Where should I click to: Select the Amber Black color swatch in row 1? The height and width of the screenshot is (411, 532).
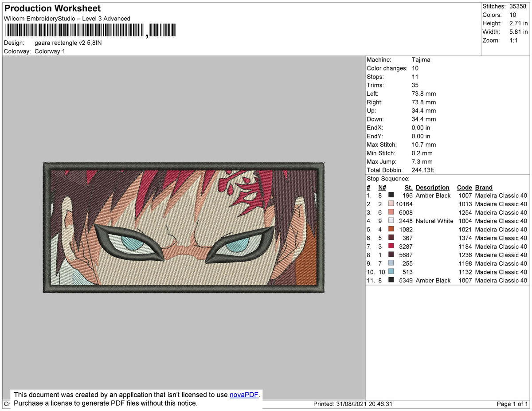(x=392, y=196)
